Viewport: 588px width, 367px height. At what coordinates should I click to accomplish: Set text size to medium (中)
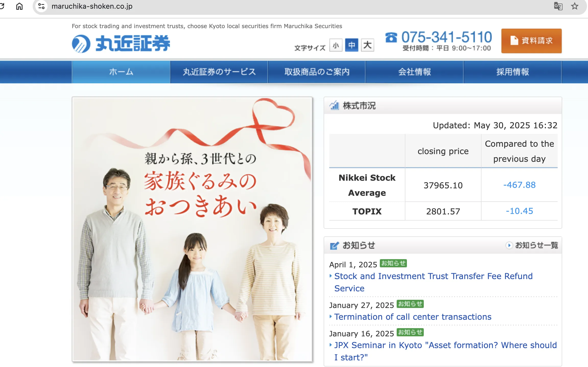[351, 45]
